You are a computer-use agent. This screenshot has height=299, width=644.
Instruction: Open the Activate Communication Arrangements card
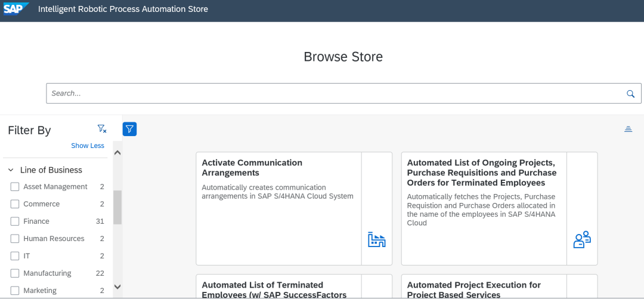click(293, 208)
